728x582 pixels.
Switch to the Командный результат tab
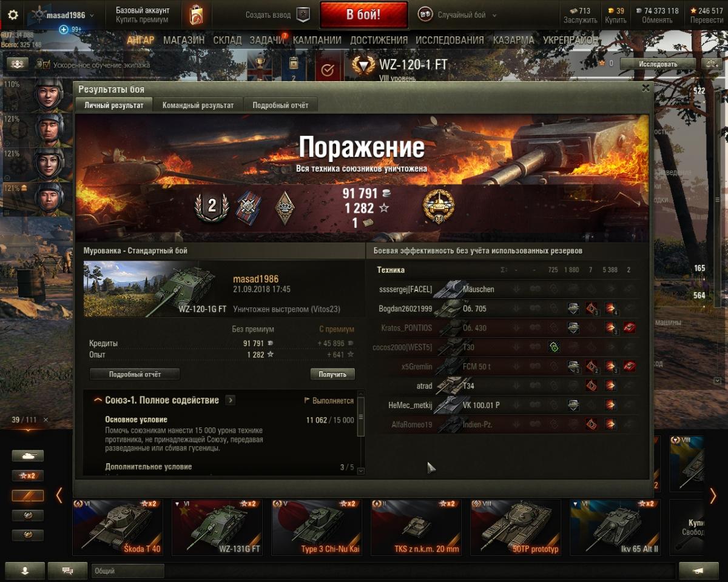(198, 105)
